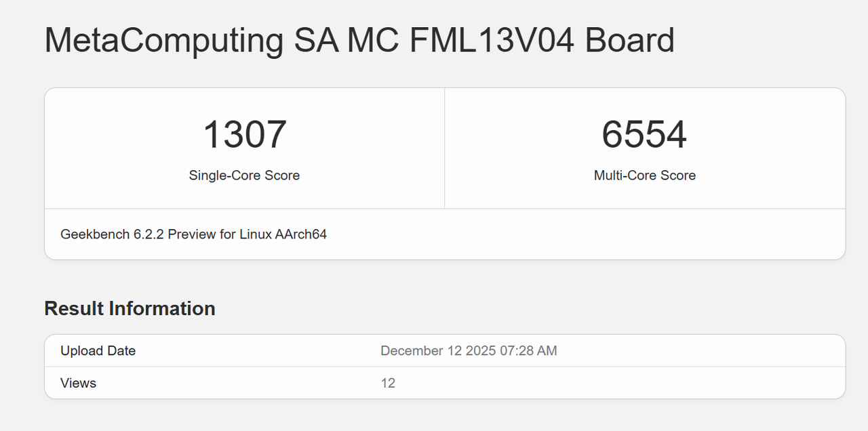Click the 07:28 AM upload time

click(528, 351)
